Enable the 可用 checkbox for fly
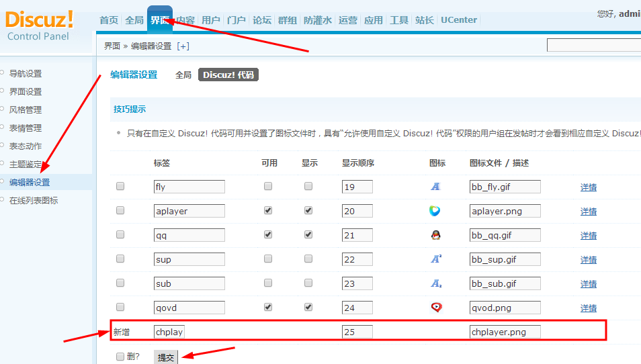The height and width of the screenshot is (364, 641). point(268,186)
